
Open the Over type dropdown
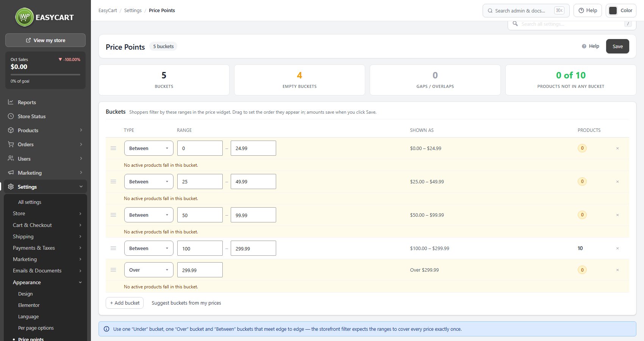(x=149, y=270)
